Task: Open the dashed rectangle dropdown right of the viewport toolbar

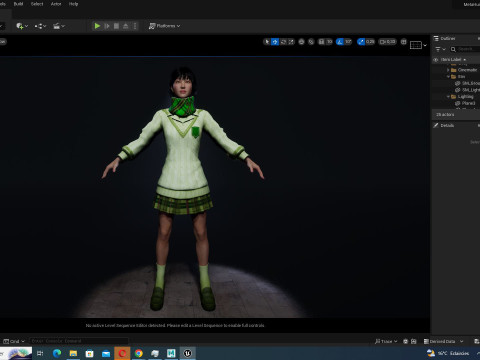Action: pyautogui.click(x=418, y=45)
